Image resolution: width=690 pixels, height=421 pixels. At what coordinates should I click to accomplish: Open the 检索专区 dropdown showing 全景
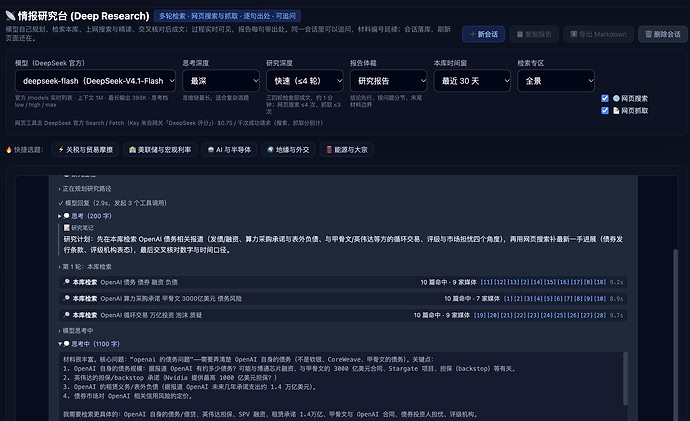click(556, 81)
